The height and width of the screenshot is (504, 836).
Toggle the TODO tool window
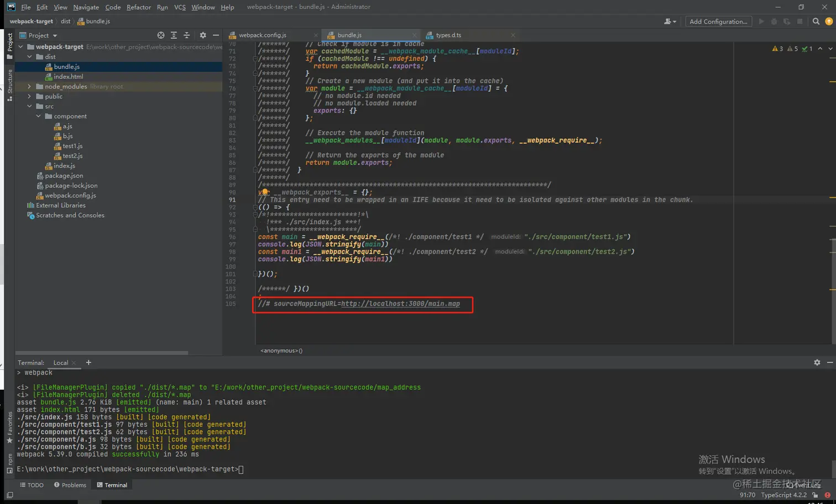pyautogui.click(x=32, y=485)
